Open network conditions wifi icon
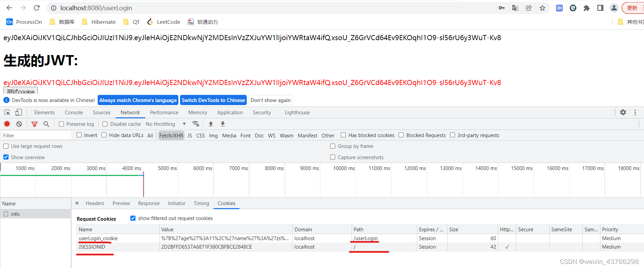The height and width of the screenshot is (268, 644). click(196, 124)
